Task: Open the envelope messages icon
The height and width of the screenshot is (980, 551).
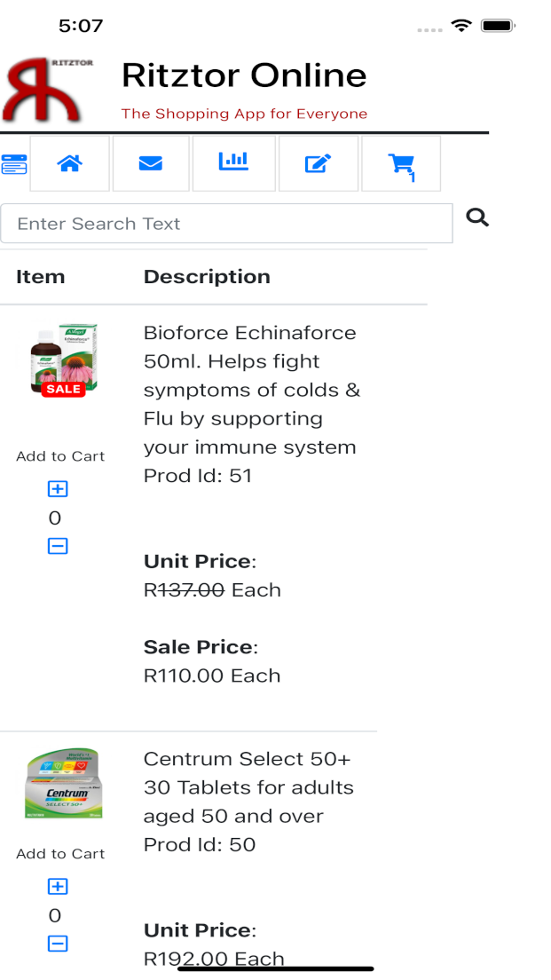Action: pyautogui.click(x=150, y=163)
